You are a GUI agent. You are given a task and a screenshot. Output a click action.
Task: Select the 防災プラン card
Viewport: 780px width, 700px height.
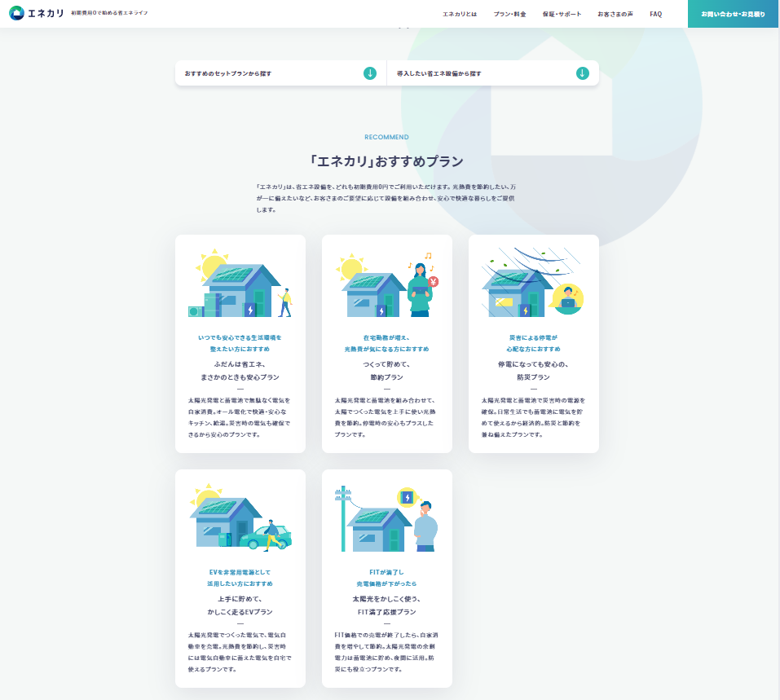click(533, 344)
